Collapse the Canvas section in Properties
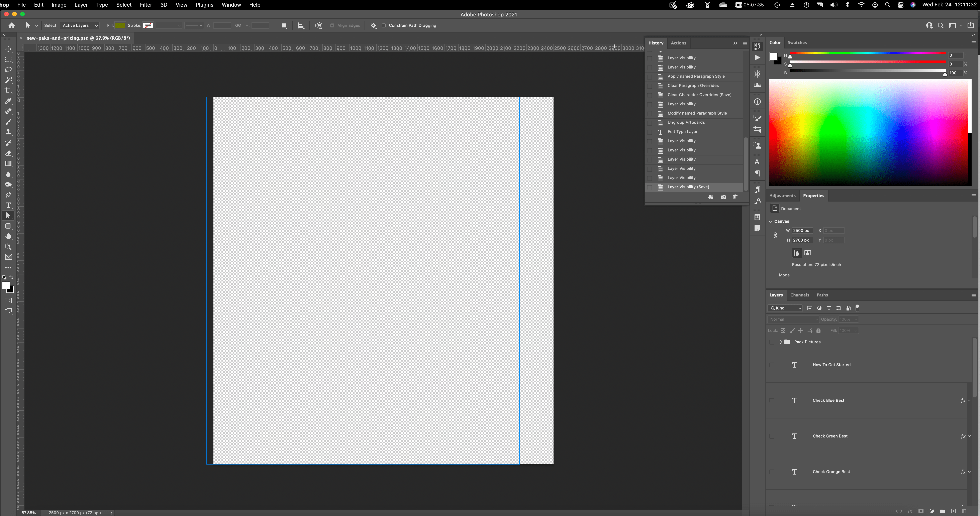This screenshot has width=980, height=516. 771,221
